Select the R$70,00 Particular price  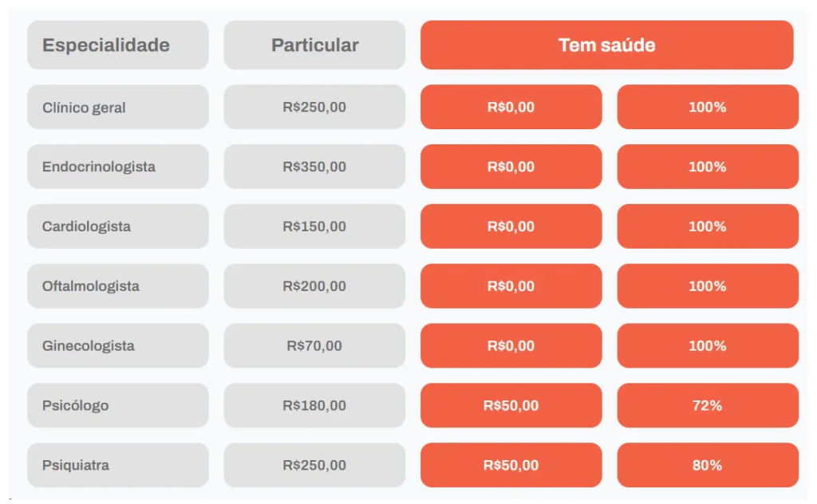[x=314, y=346]
